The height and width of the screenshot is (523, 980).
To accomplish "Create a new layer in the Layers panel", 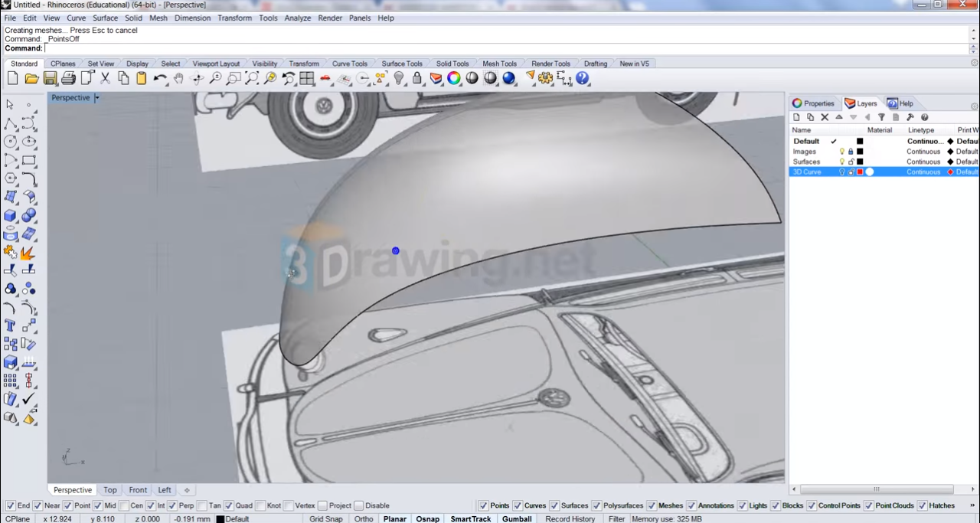I will point(796,117).
